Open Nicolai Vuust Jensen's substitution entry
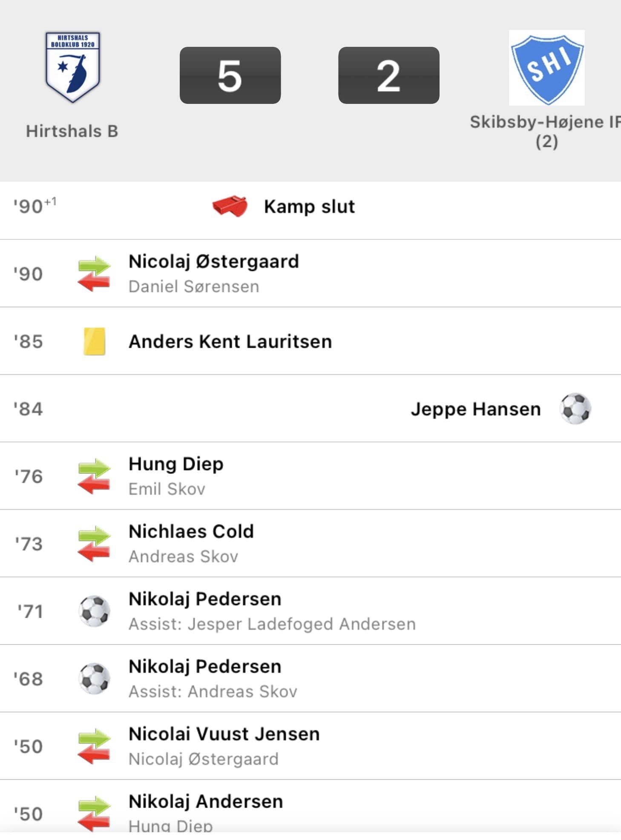 224,734
